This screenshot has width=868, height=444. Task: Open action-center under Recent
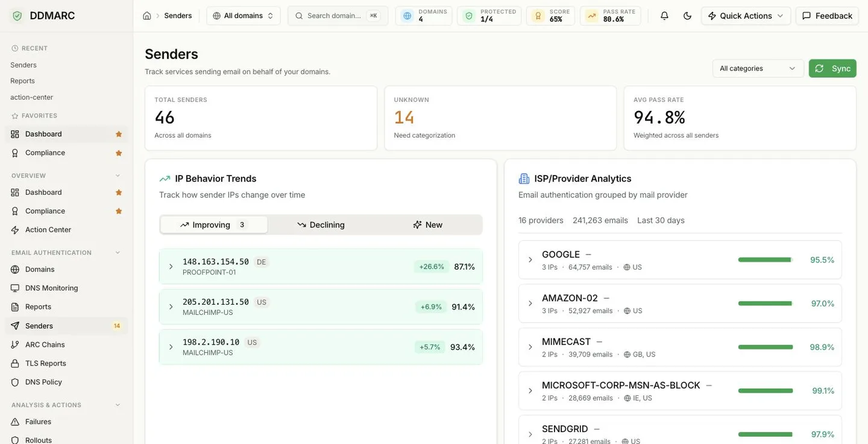tap(31, 97)
